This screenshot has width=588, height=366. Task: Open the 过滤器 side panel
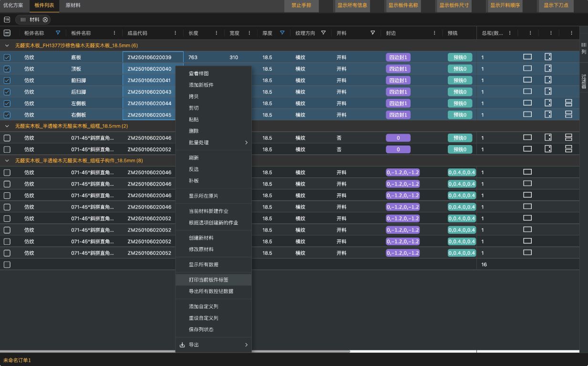click(583, 82)
